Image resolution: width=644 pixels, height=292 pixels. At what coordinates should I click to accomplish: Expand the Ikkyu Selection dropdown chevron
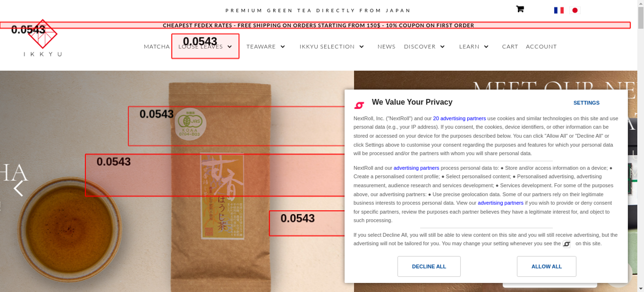pos(362,47)
